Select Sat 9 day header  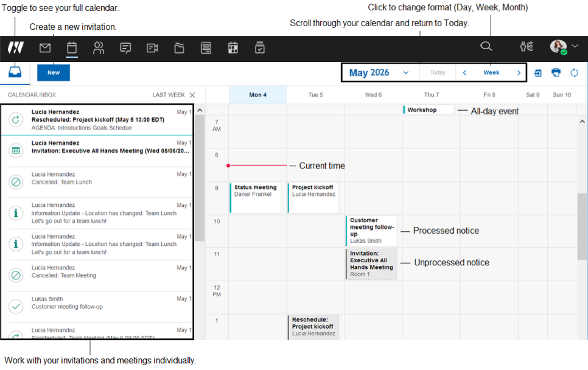pyautogui.click(x=533, y=95)
